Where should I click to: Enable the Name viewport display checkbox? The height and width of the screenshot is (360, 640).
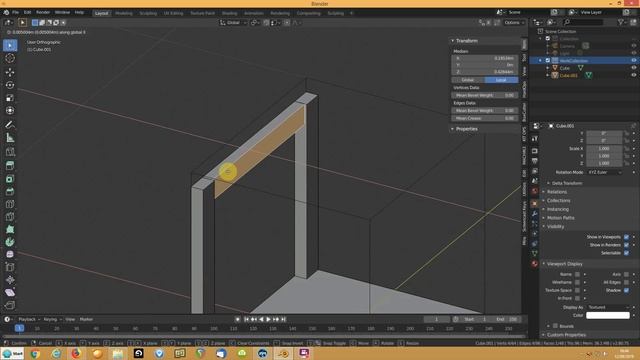(577, 274)
